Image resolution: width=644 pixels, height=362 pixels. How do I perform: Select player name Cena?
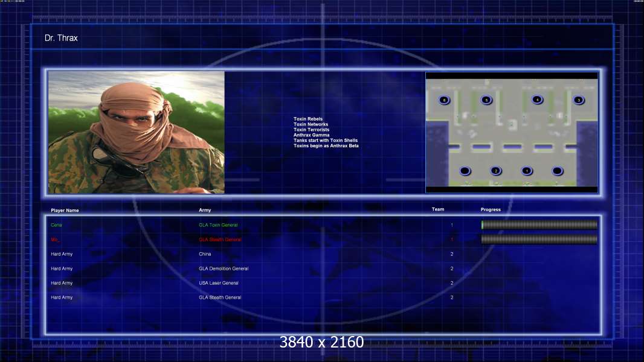point(56,225)
